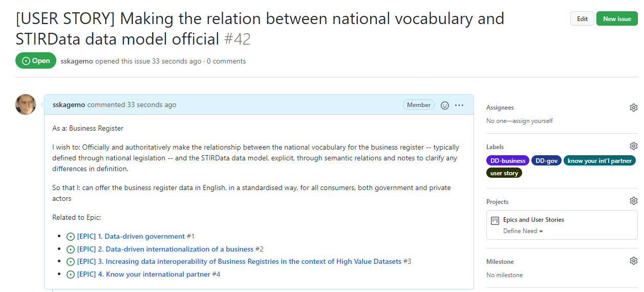The image size is (644, 292).
Task: Click the project board icon
Action: pos(495,221)
